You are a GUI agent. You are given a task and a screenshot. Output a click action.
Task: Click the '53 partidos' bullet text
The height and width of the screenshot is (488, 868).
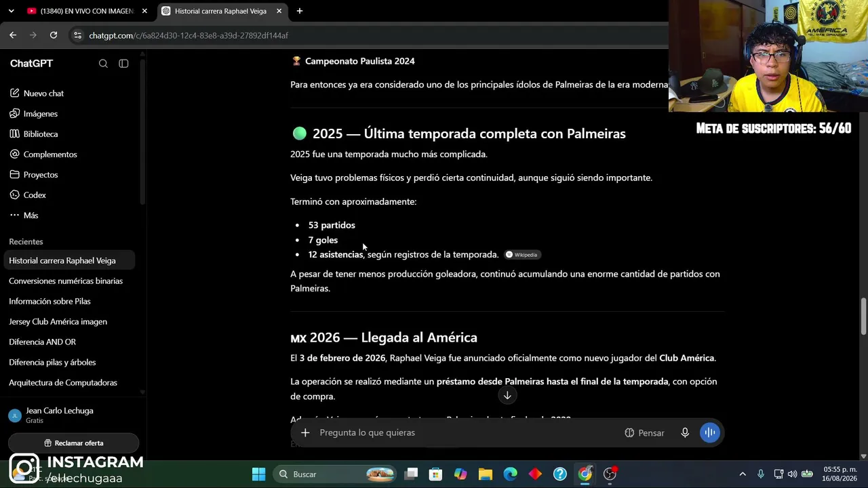pos(332,225)
